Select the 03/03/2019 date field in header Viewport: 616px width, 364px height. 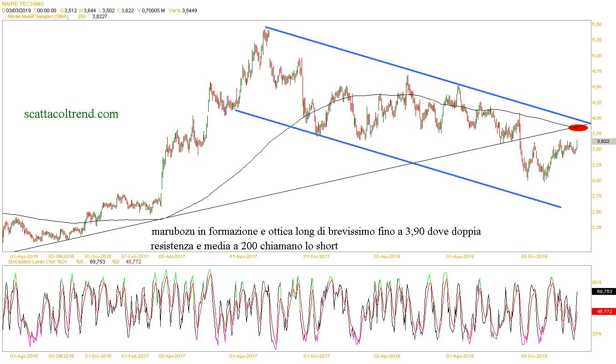(17, 10)
